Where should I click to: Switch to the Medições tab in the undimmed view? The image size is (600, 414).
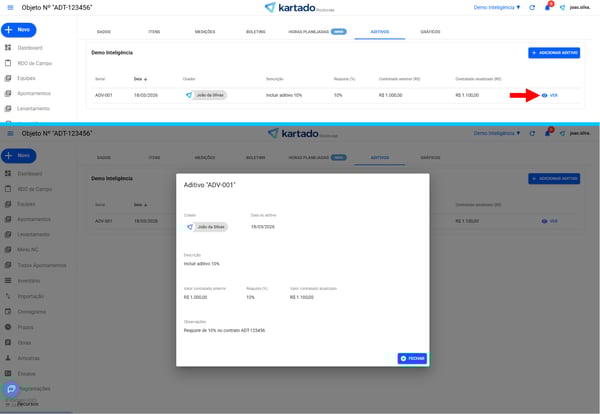pos(205,32)
